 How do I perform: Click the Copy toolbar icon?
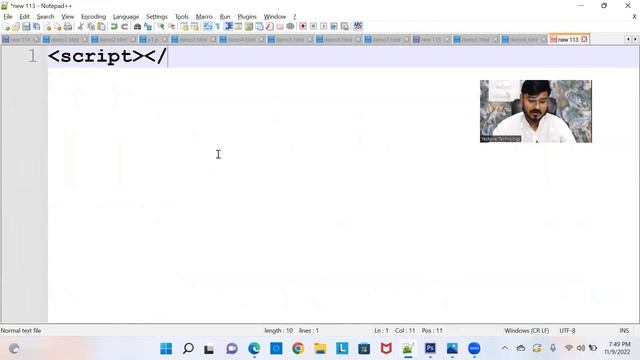[x=91, y=27]
